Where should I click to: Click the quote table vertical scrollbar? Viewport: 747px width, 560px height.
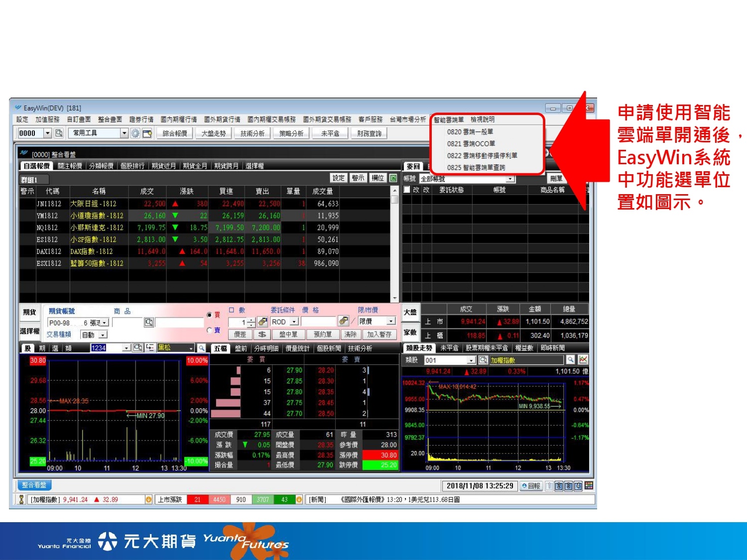tap(394, 244)
